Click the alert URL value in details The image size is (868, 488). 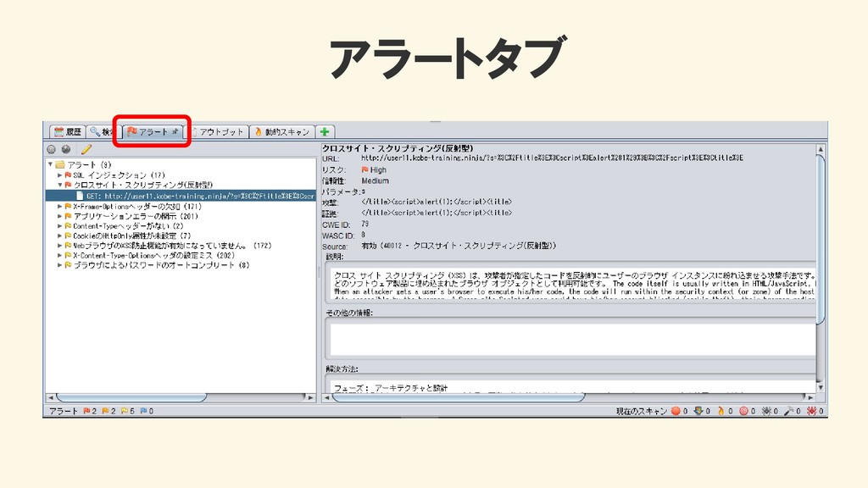[552, 158]
